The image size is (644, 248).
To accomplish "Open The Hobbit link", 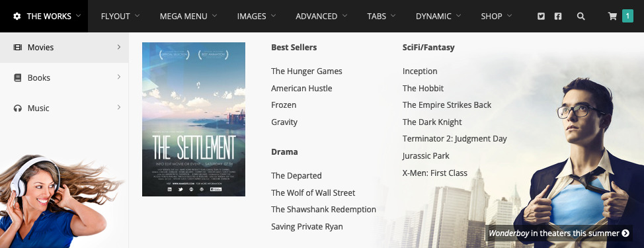I will tap(423, 88).
